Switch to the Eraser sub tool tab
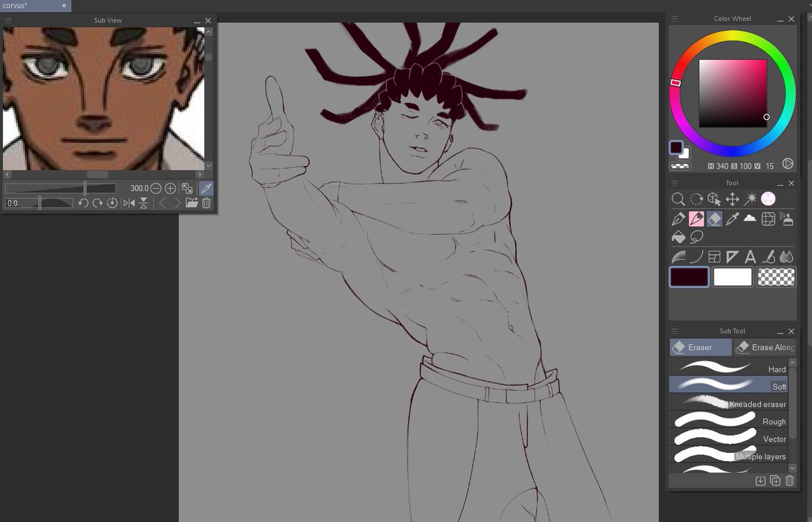812x522 pixels. tap(700, 347)
